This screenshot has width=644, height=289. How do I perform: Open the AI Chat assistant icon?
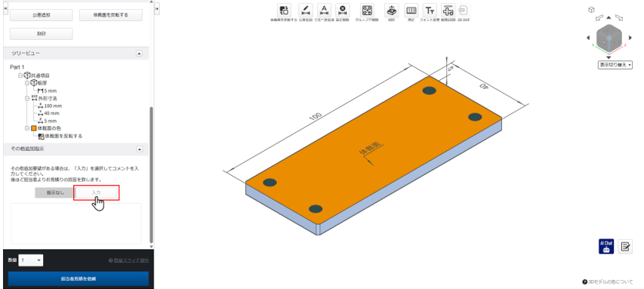(606, 246)
